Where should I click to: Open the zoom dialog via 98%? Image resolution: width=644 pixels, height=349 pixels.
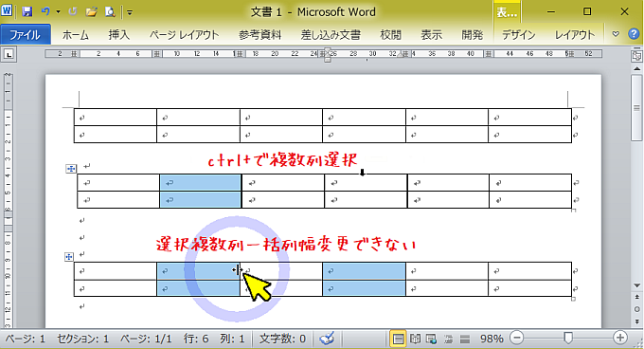tap(492, 339)
